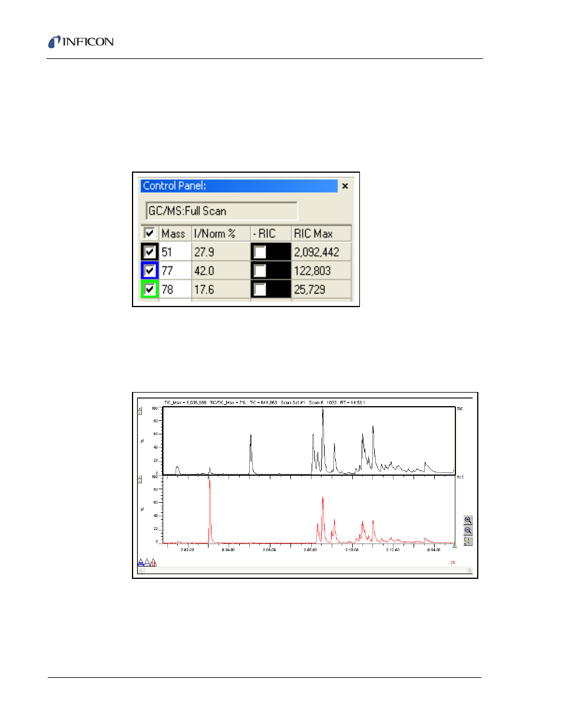Screen dimensions: 562x728
Task: Click the RIC label beside lower chart
Action: (x=460, y=477)
